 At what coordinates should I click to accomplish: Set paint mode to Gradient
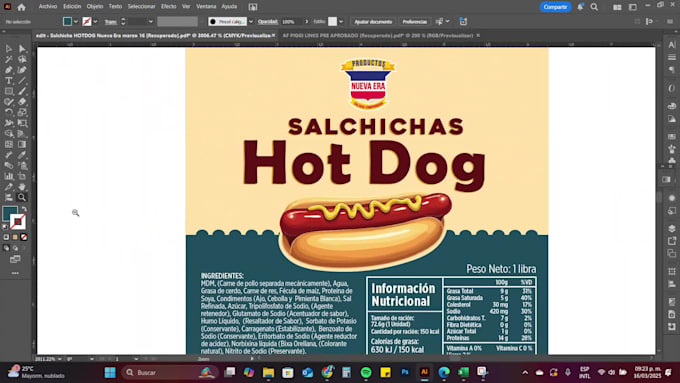[x=15, y=237]
